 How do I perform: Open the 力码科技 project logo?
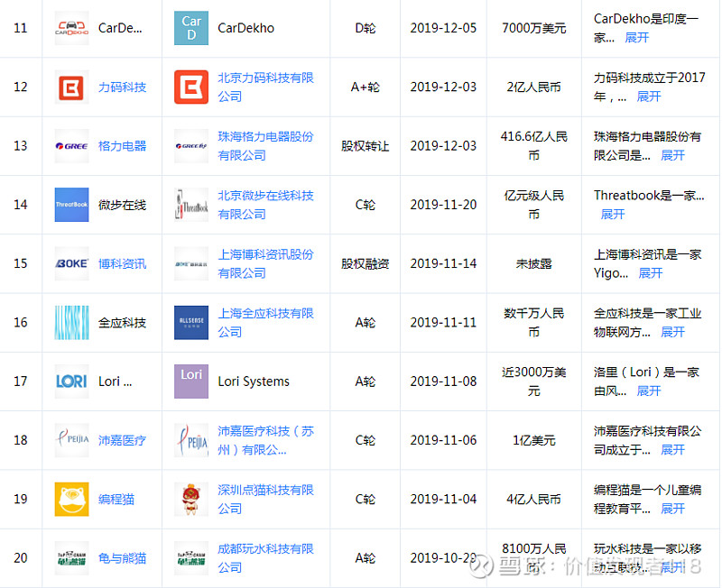tap(71, 87)
